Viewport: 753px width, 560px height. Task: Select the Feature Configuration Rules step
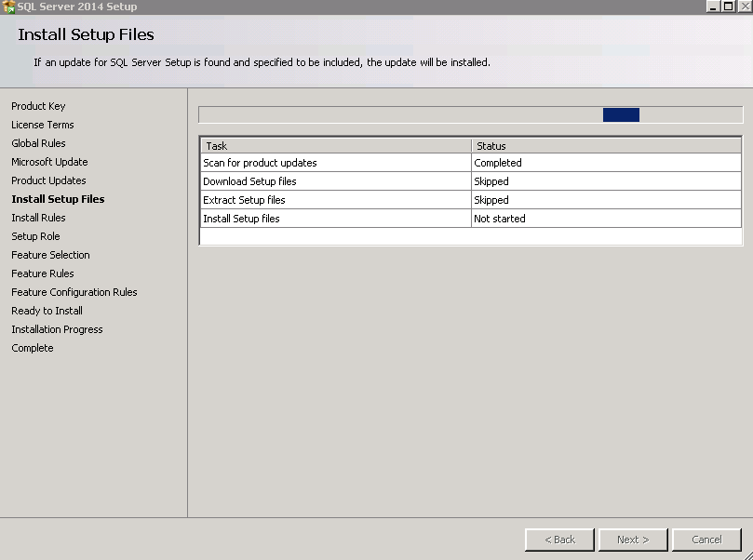[74, 292]
